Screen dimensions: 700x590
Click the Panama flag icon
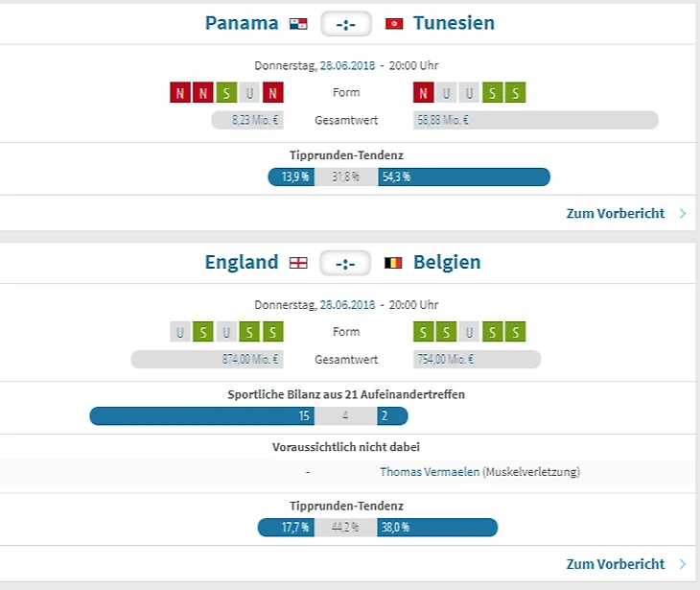pyautogui.click(x=298, y=23)
